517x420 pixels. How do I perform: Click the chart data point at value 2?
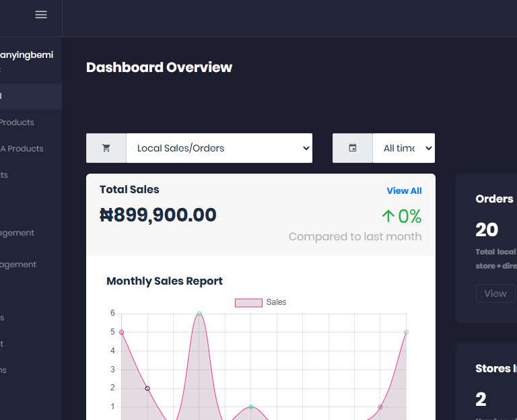147,388
